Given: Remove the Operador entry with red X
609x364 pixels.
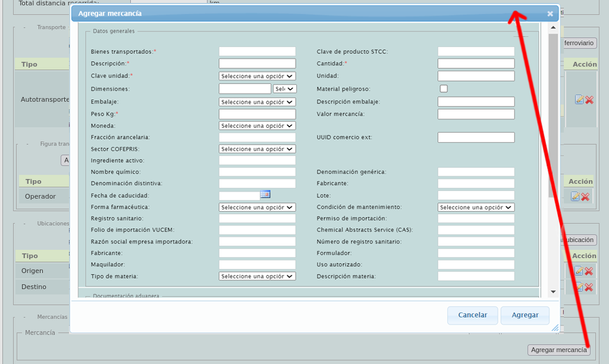Looking at the screenshot, I should coord(585,196).
